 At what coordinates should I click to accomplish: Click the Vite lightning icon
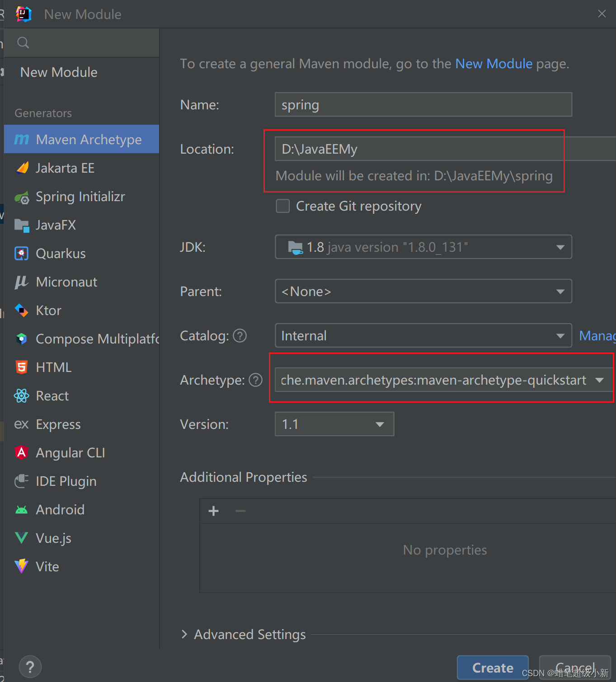[x=22, y=566]
